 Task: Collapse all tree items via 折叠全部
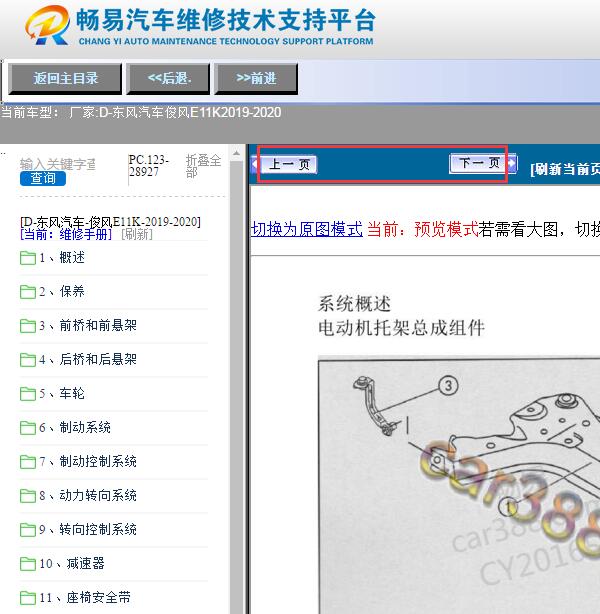click(203, 166)
